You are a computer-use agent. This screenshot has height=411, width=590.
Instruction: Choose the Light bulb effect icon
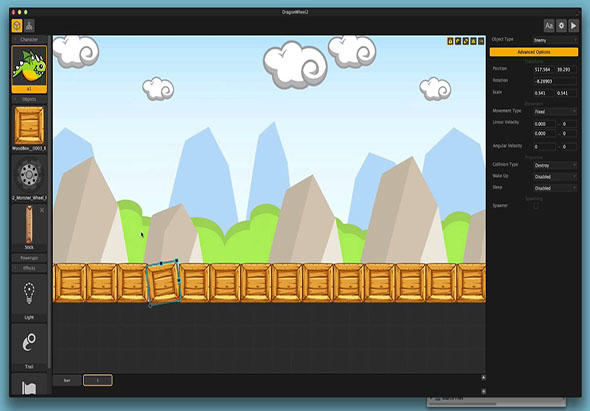pos(29,293)
